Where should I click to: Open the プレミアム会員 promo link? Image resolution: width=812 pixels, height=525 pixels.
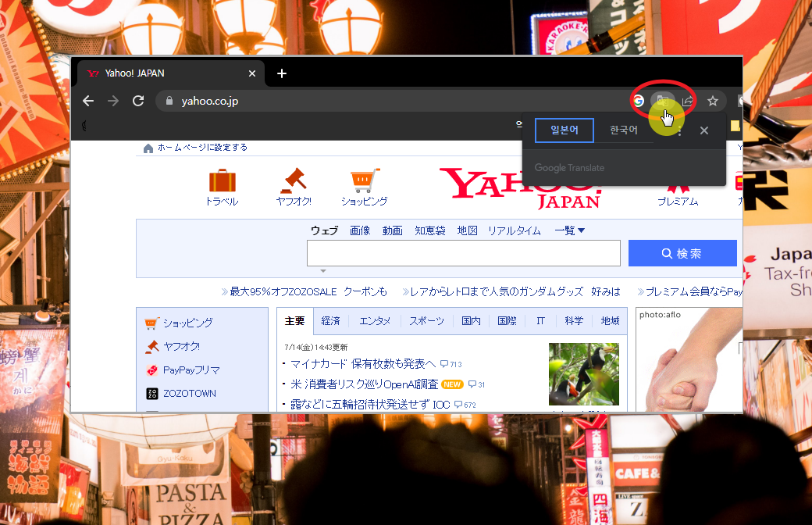coord(694,291)
